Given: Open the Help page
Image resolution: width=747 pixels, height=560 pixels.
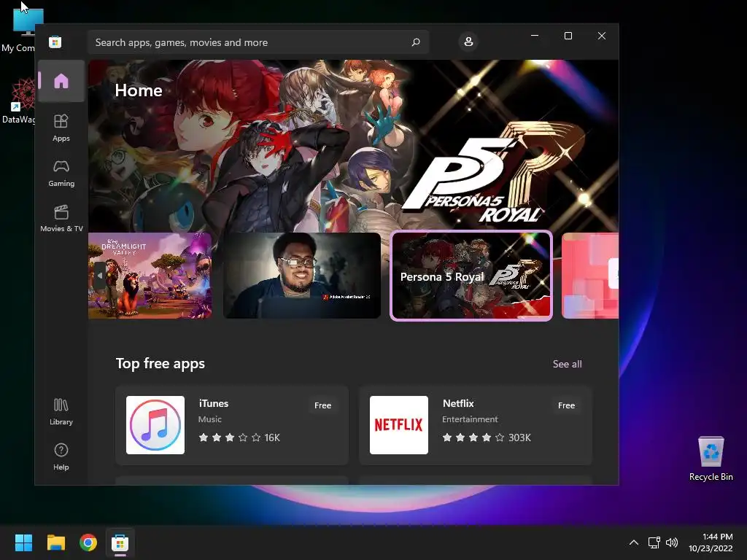Looking at the screenshot, I should pyautogui.click(x=61, y=456).
